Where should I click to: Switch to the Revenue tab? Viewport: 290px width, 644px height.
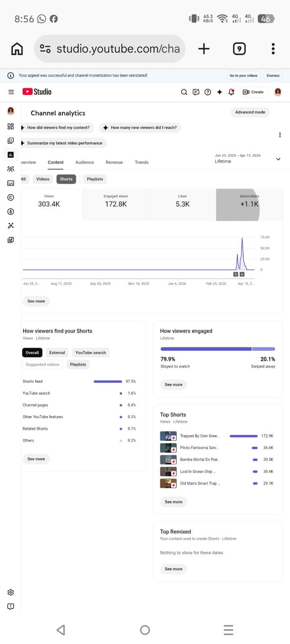click(114, 162)
